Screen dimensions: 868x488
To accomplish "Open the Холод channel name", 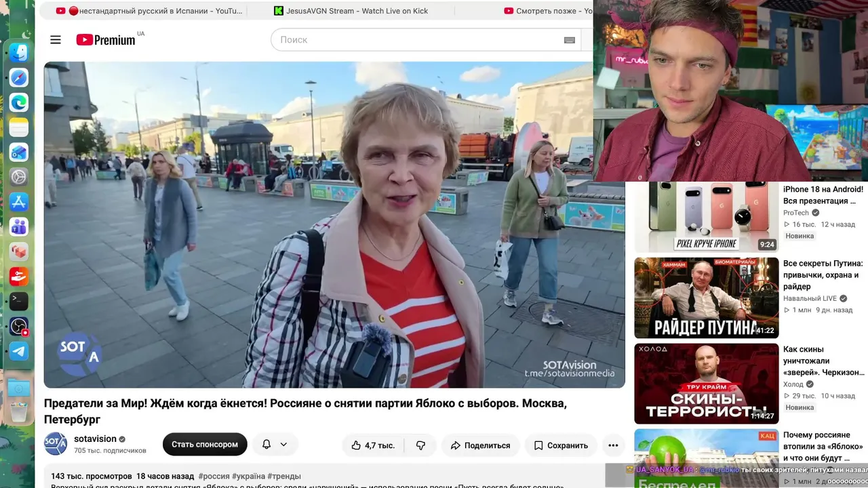I will tap(793, 384).
